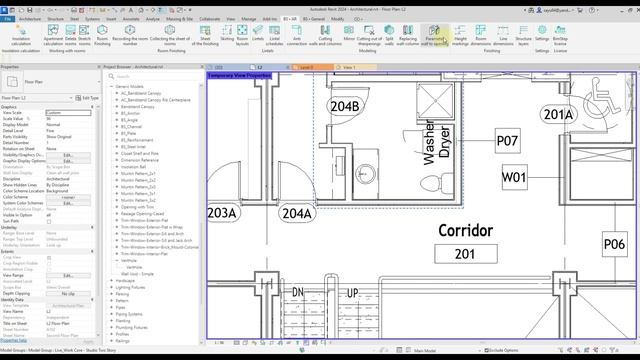Open Collecting the sheet of rooms tool
The image size is (640, 360).
coord(170,35)
